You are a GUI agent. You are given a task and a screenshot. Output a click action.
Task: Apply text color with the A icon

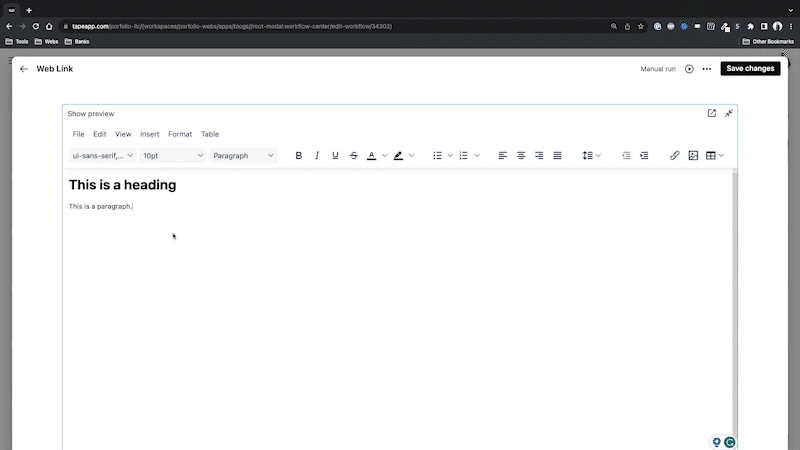(371, 156)
